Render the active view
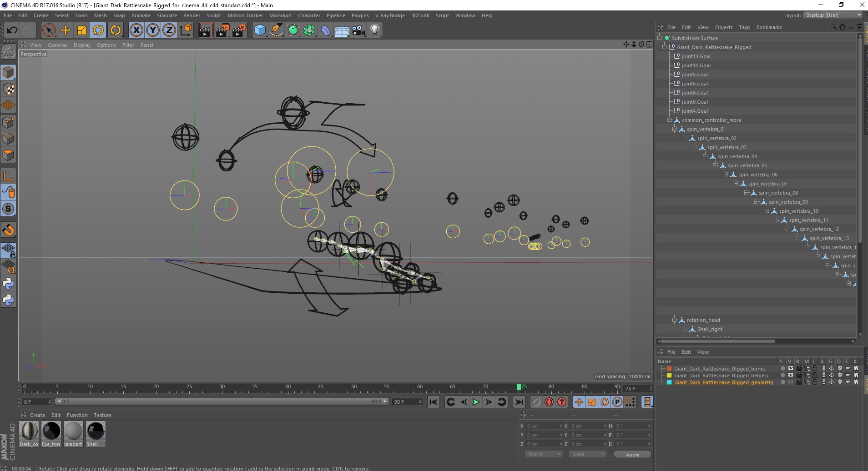Screen dimensions: 868x471 tap(206, 30)
